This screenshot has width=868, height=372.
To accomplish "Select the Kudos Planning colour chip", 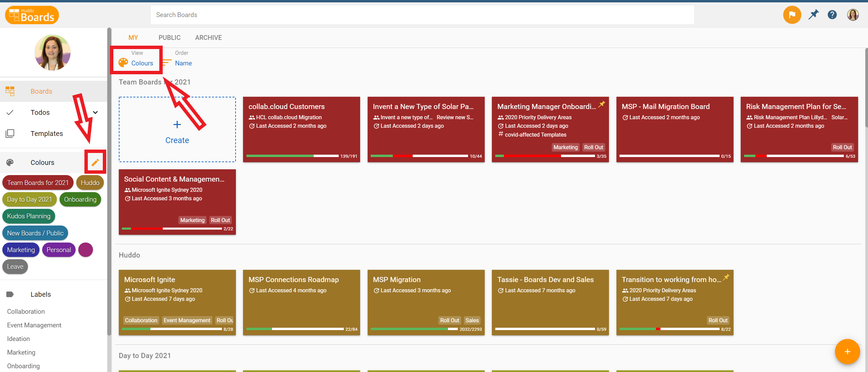I will 29,216.
